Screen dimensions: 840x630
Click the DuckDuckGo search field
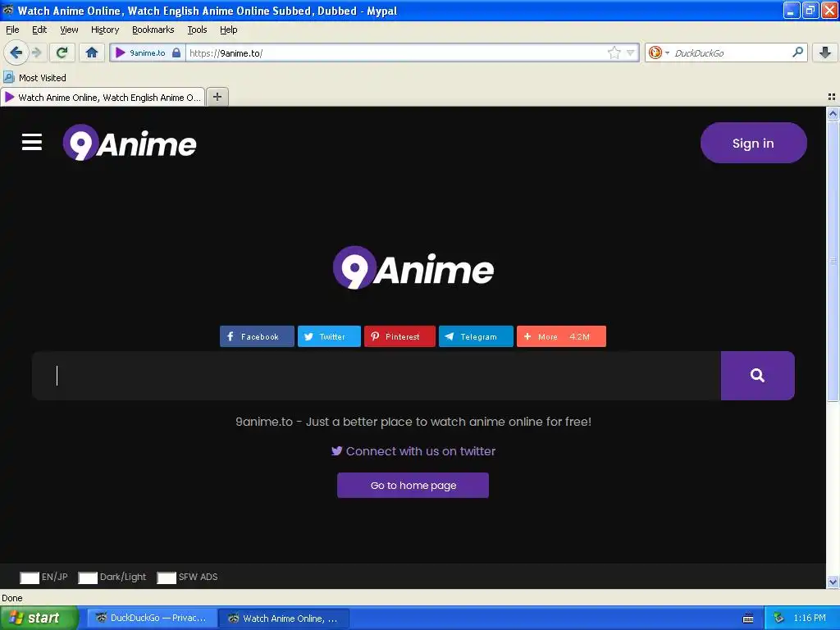[x=731, y=52]
